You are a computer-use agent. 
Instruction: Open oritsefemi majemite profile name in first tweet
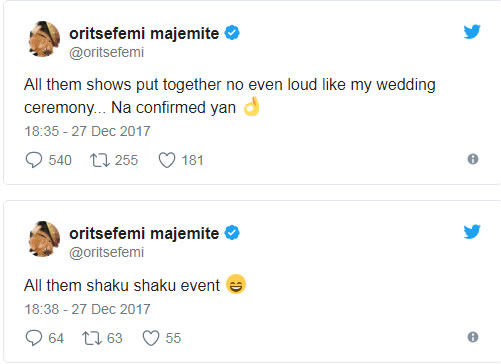(x=144, y=34)
